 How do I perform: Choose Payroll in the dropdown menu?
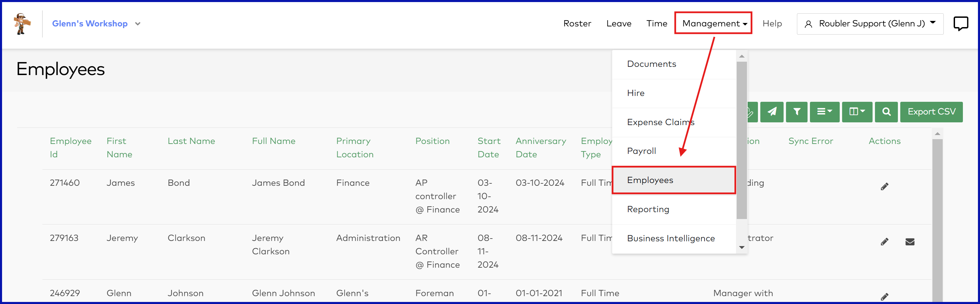click(641, 151)
